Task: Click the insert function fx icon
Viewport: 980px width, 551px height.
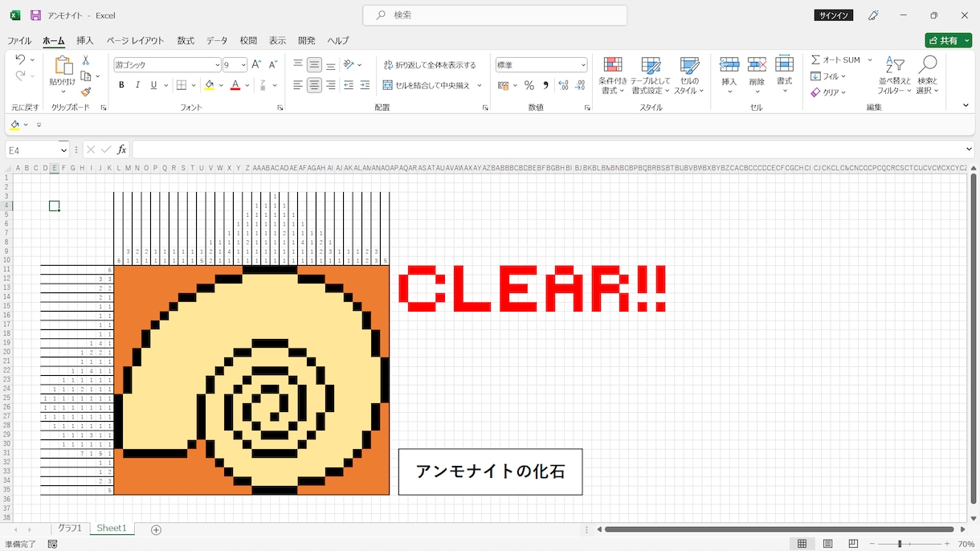Action: pos(122,150)
